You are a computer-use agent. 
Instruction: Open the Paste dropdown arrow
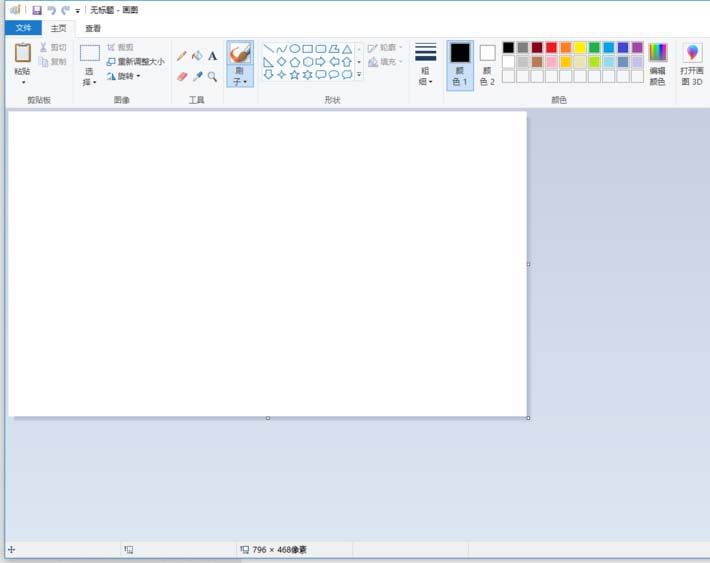[x=24, y=82]
